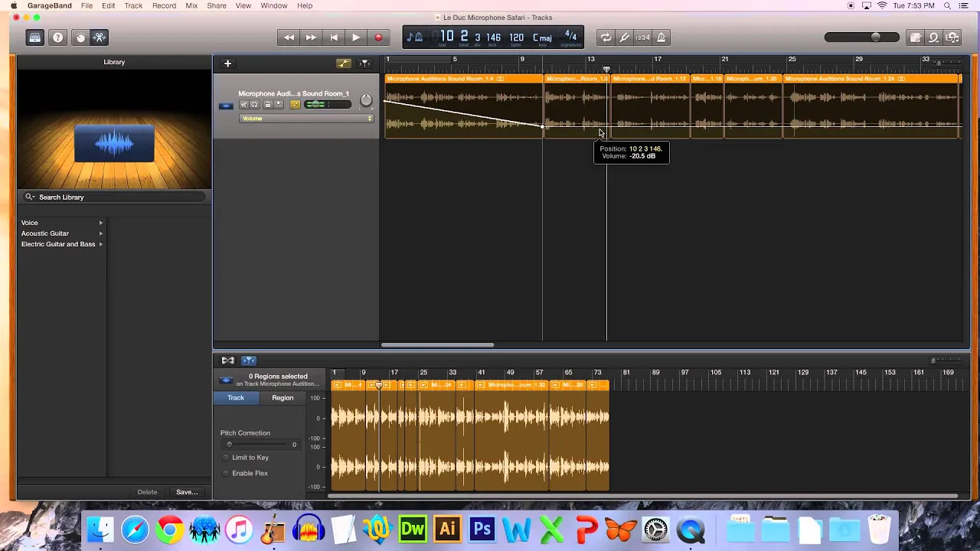Toggle the Cycle loop button
This screenshot has height=551, width=980.
(606, 37)
